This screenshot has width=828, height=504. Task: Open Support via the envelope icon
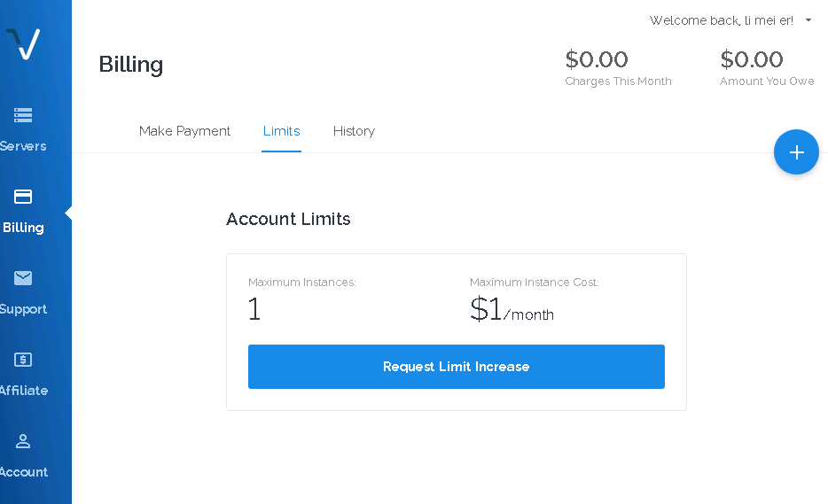pyautogui.click(x=23, y=278)
